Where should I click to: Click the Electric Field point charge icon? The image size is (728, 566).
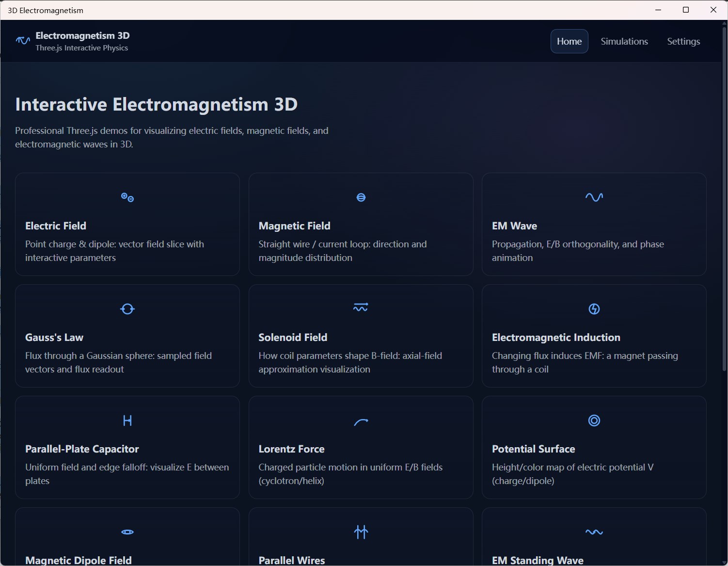[127, 197]
